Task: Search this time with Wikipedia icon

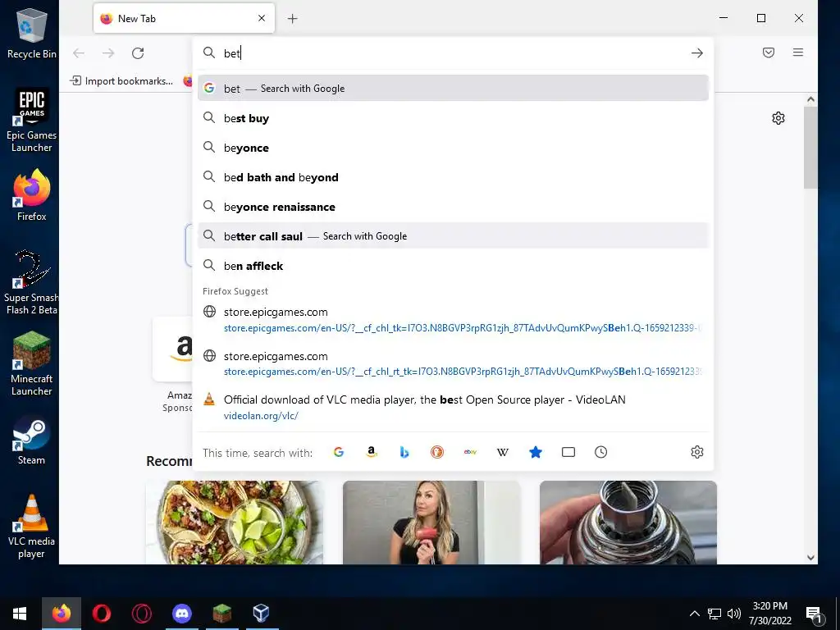Action: tap(503, 452)
